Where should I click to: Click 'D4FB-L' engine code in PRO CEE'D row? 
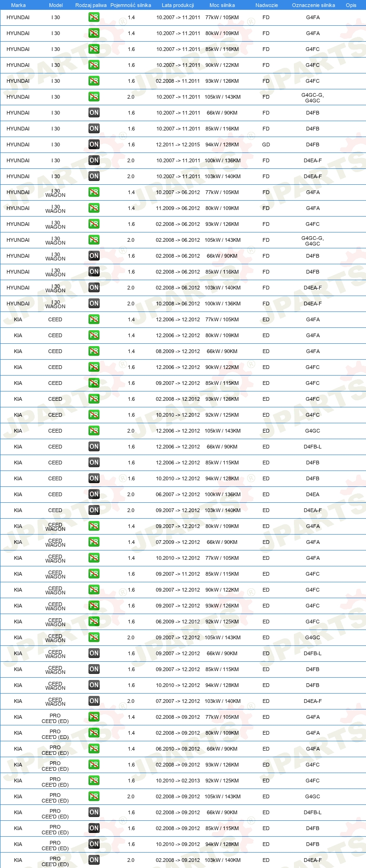click(x=313, y=812)
